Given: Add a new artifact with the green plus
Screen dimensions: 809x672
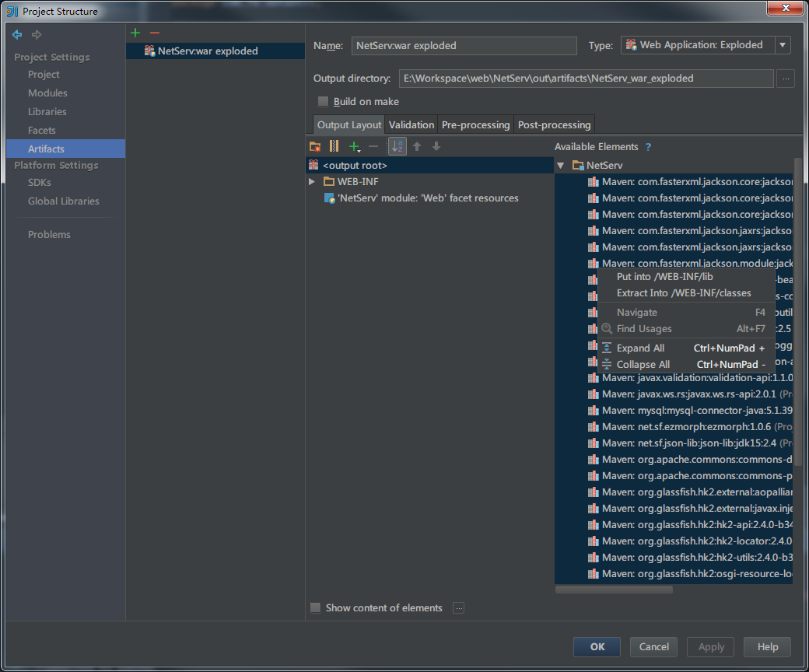Looking at the screenshot, I should tap(135, 32).
